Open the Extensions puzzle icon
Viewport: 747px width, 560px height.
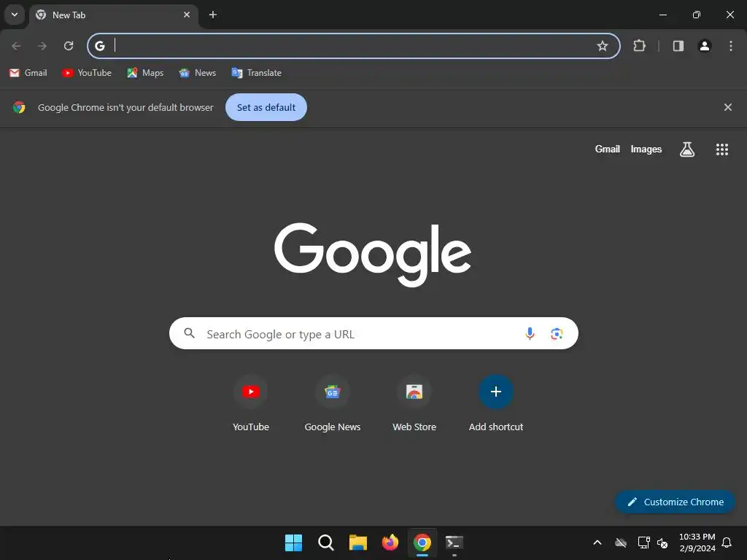point(639,46)
